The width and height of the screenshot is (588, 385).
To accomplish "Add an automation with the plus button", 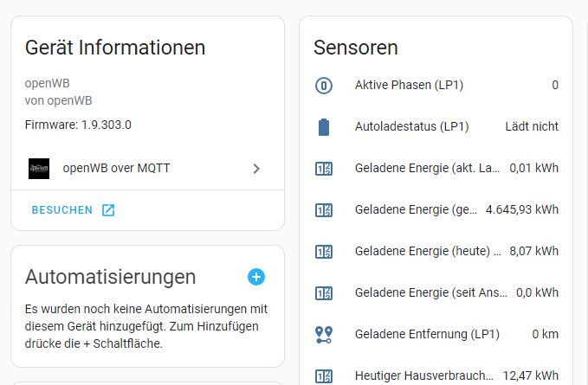I will pos(256,277).
